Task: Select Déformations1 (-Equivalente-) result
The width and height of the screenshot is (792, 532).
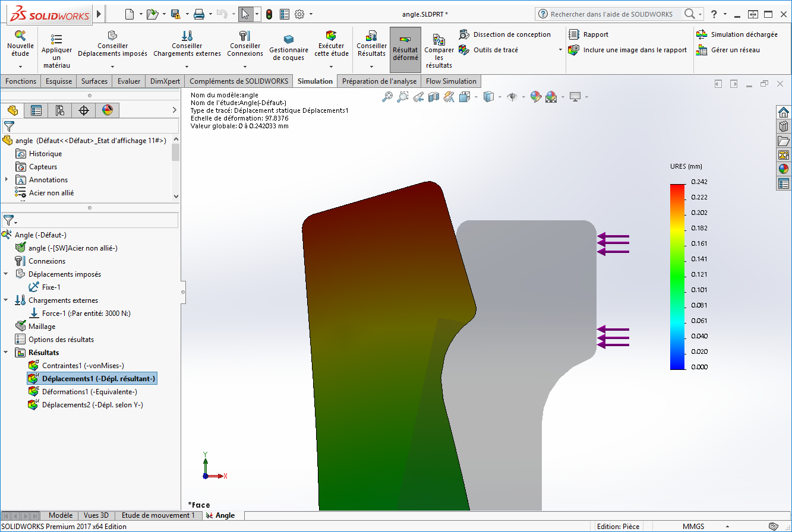Action: [89, 391]
